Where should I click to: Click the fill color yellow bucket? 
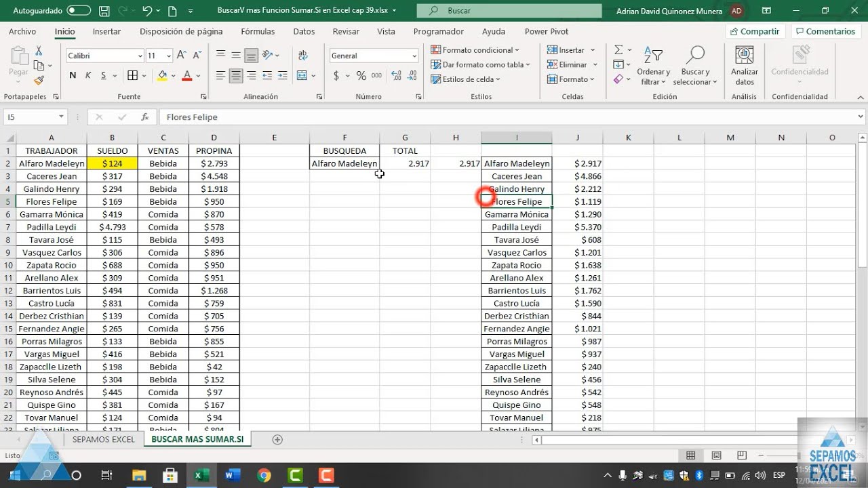click(162, 75)
